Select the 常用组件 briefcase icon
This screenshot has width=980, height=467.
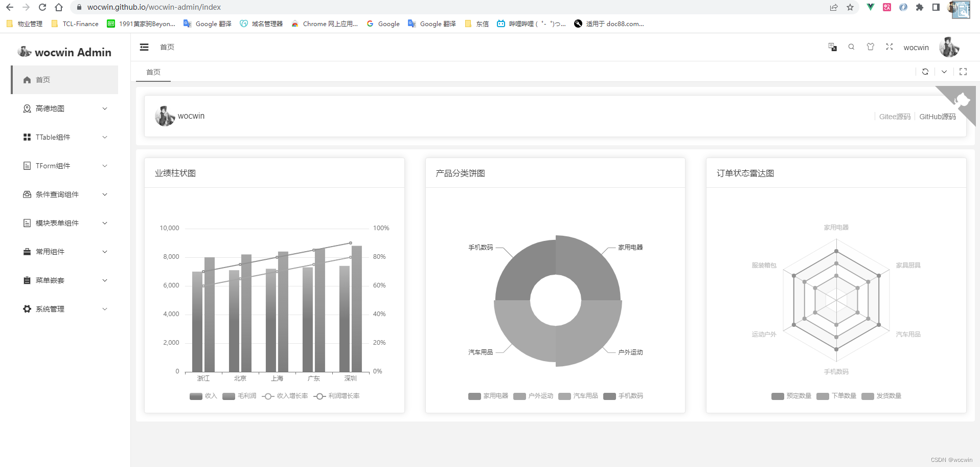pos(27,252)
